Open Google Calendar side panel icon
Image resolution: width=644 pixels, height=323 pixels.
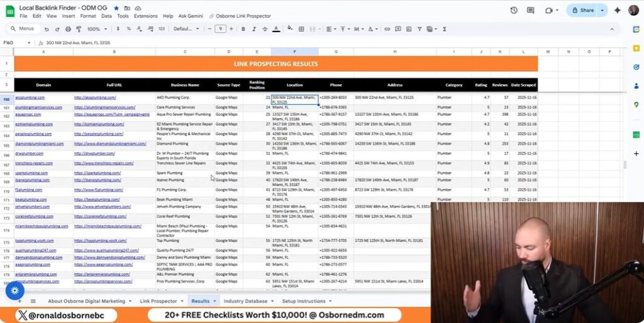click(636, 29)
